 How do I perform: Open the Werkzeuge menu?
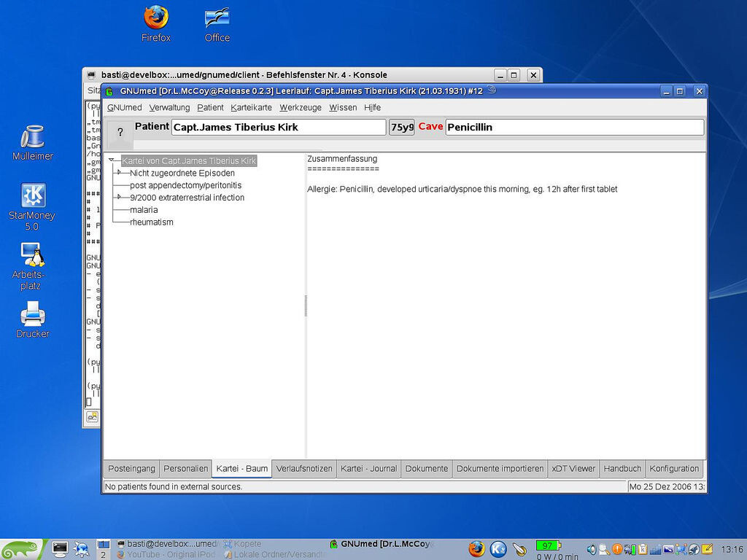(301, 108)
